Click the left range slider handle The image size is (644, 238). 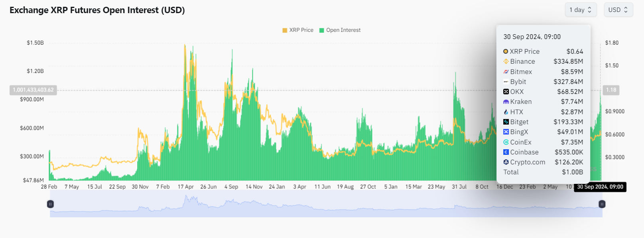(50, 204)
